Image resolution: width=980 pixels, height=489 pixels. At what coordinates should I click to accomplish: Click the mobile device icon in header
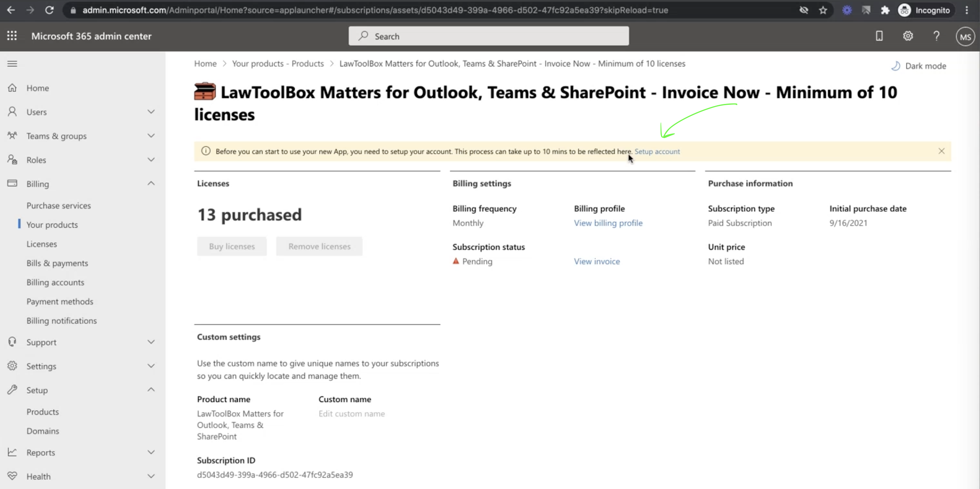(x=879, y=36)
